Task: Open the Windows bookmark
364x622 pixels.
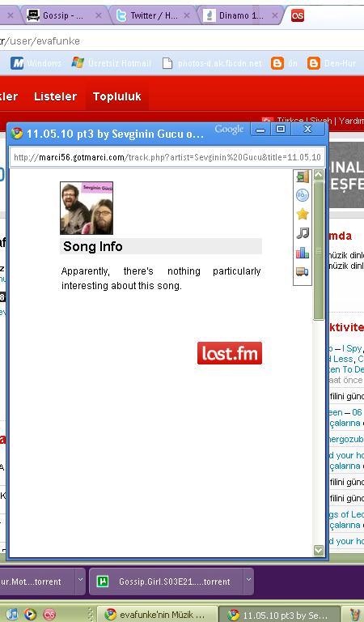Action: tap(36, 63)
